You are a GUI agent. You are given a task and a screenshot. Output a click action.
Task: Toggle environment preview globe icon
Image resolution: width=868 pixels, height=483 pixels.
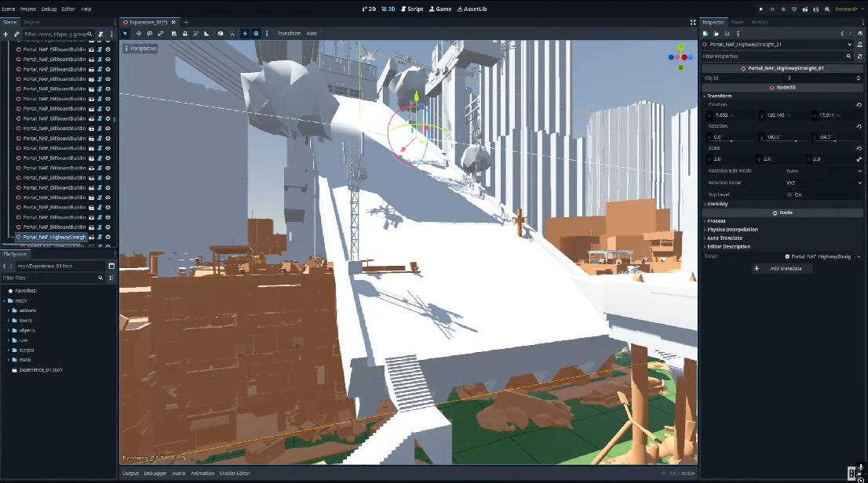256,33
